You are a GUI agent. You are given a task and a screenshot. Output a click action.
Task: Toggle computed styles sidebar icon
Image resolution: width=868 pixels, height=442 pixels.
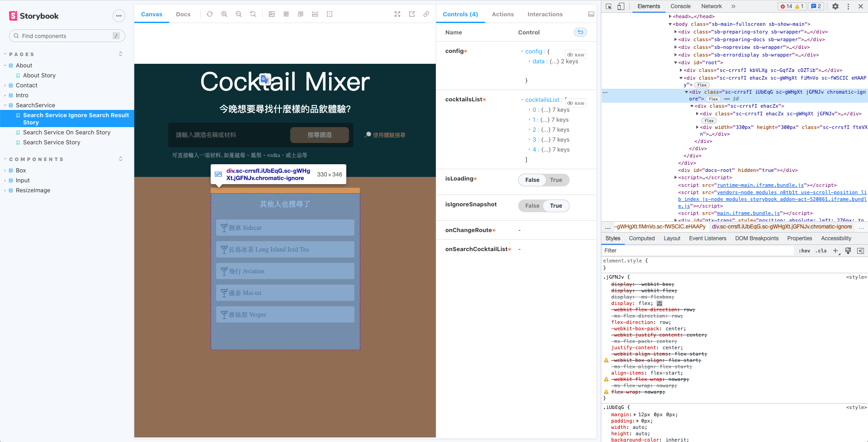click(860, 251)
